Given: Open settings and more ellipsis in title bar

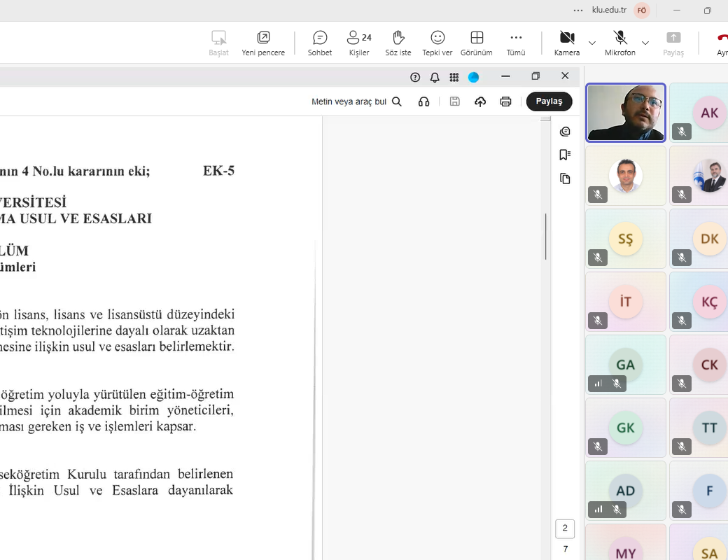Looking at the screenshot, I should pyautogui.click(x=578, y=10).
